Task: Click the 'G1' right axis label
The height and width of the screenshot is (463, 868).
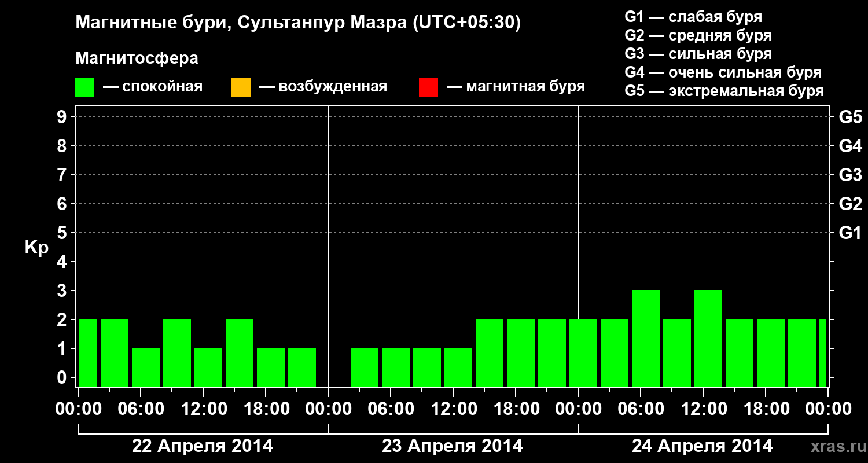Action: [851, 233]
